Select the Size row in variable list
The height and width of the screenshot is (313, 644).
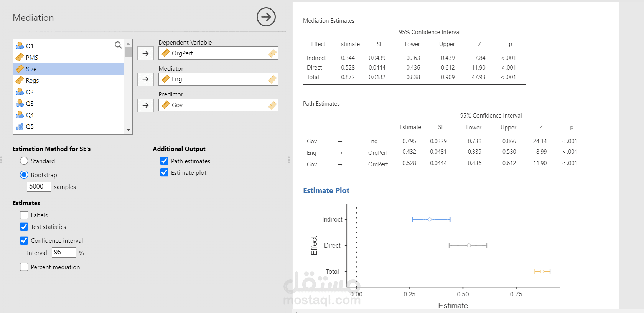coord(69,69)
